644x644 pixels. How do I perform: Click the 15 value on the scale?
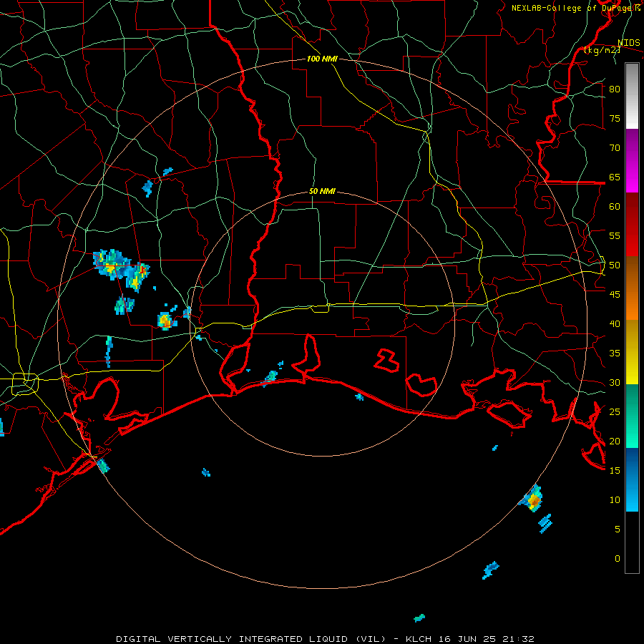pyautogui.click(x=615, y=471)
